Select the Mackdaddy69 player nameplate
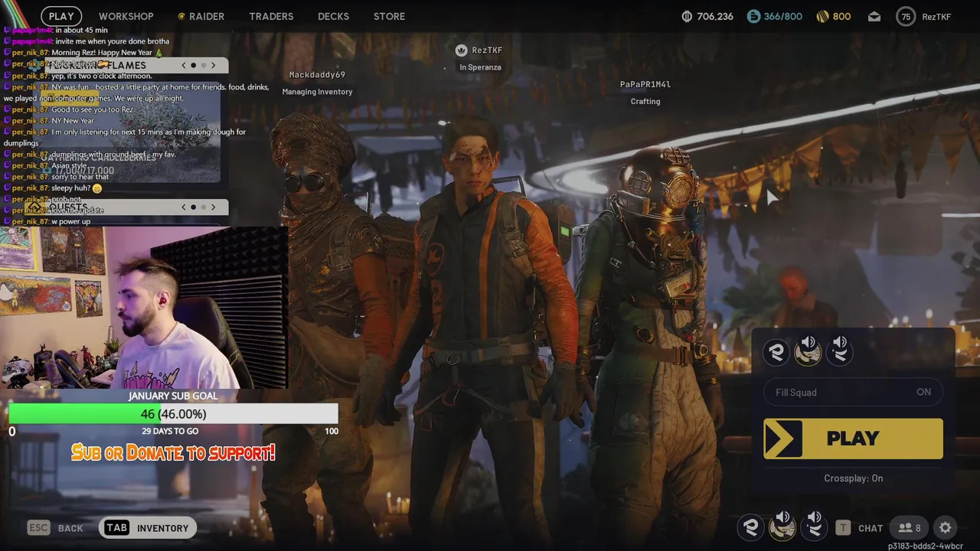 [x=317, y=75]
